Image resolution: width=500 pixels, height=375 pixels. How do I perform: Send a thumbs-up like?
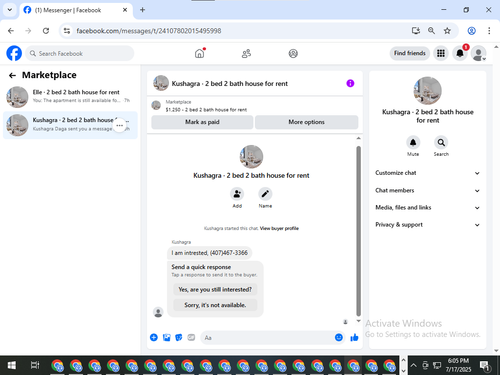tap(354, 337)
